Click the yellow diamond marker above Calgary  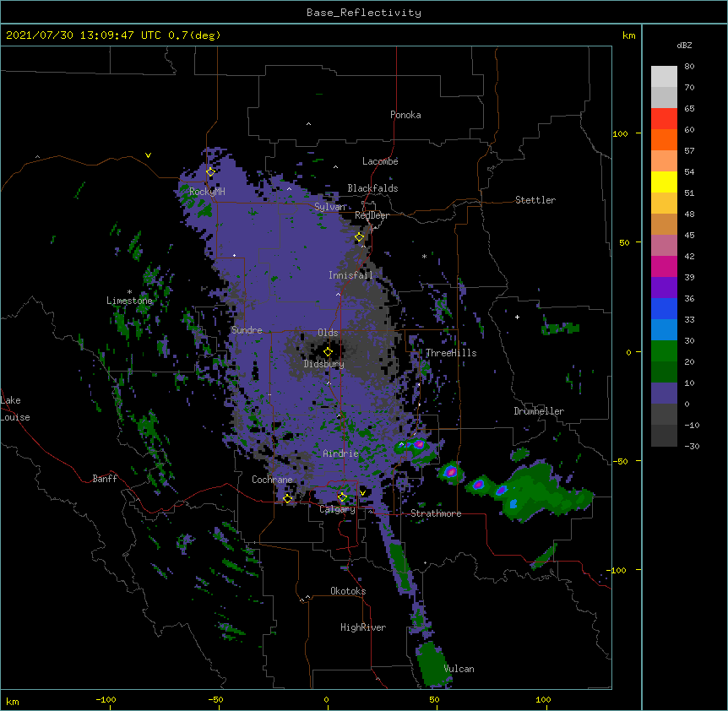pyautogui.click(x=342, y=497)
